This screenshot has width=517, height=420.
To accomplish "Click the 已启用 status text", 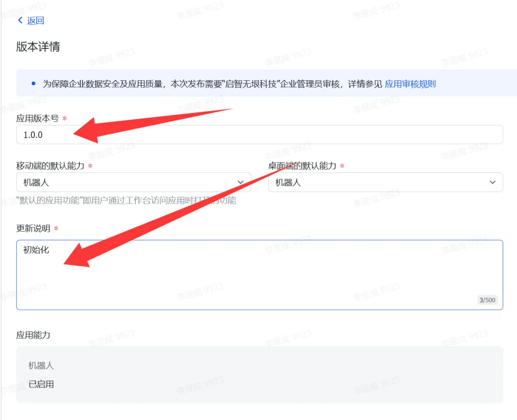I will pyautogui.click(x=41, y=384).
